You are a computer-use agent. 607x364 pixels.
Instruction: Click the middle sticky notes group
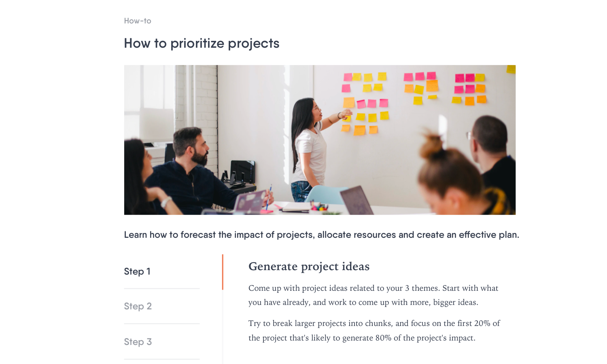pyautogui.click(x=421, y=88)
